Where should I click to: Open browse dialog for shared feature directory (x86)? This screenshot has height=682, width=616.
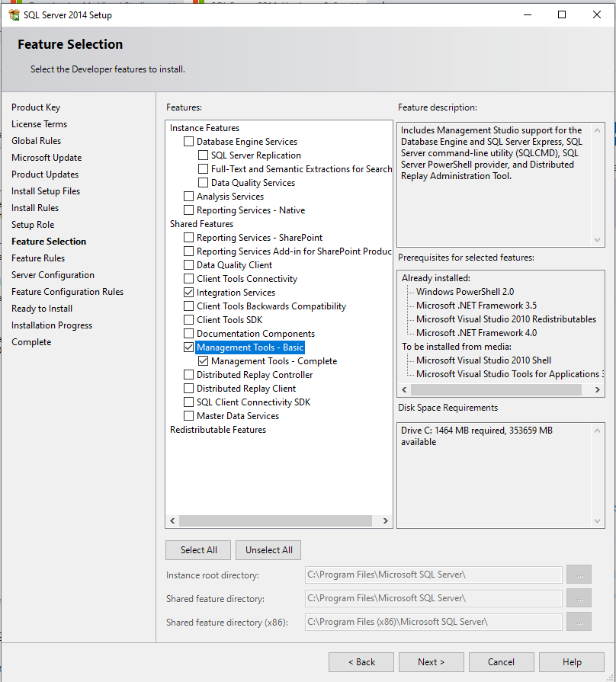[579, 621]
